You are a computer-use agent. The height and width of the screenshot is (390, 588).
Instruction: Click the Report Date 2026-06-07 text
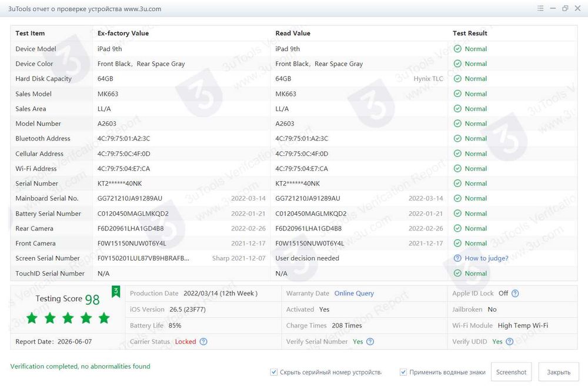54,342
